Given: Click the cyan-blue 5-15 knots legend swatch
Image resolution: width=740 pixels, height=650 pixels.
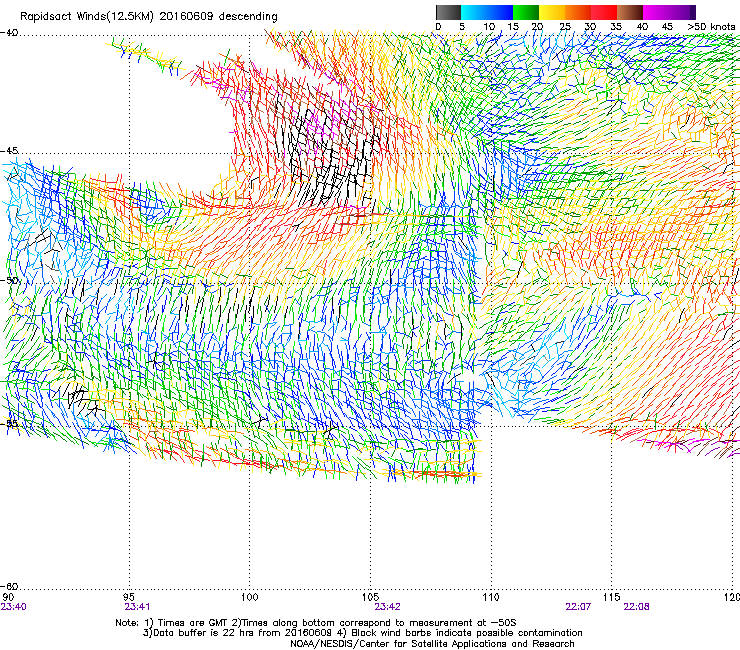Looking at the screenshot, I should 487,12.
